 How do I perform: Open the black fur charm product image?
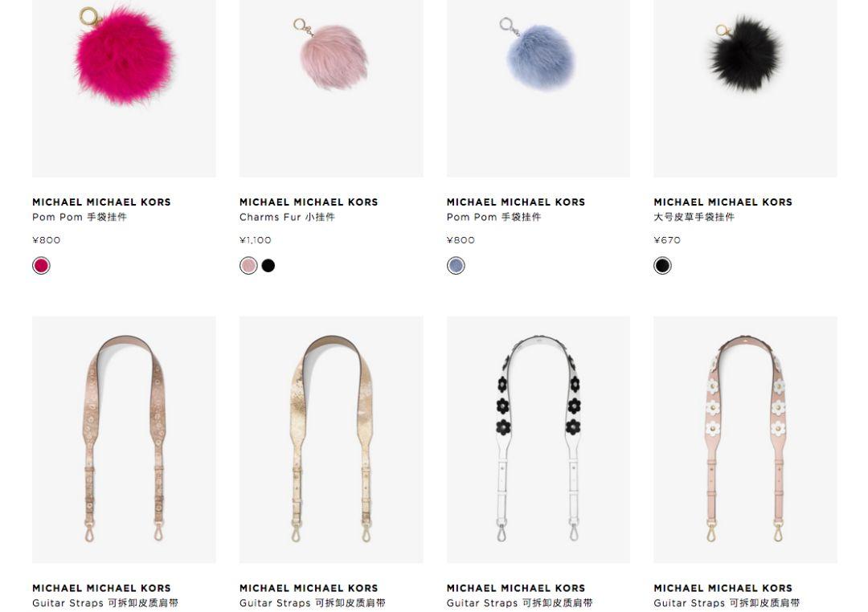click(745, 88)
